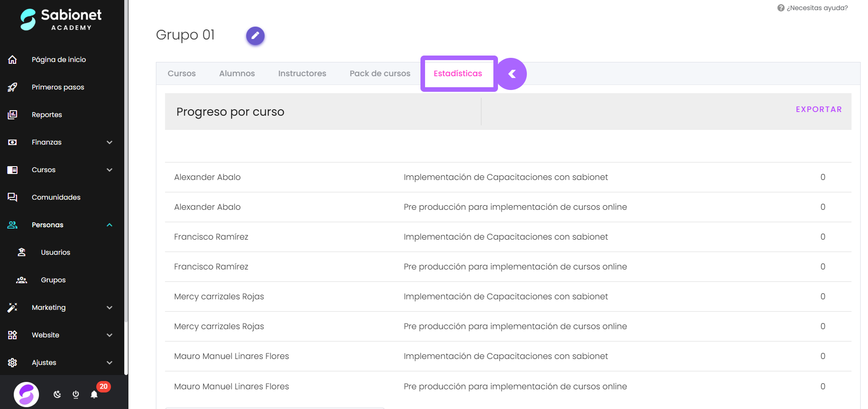The width and height of the screenshot is (868, 409).
Task: Click the pencil edit icon next to Grupo 01
Action: pos(255,36)
